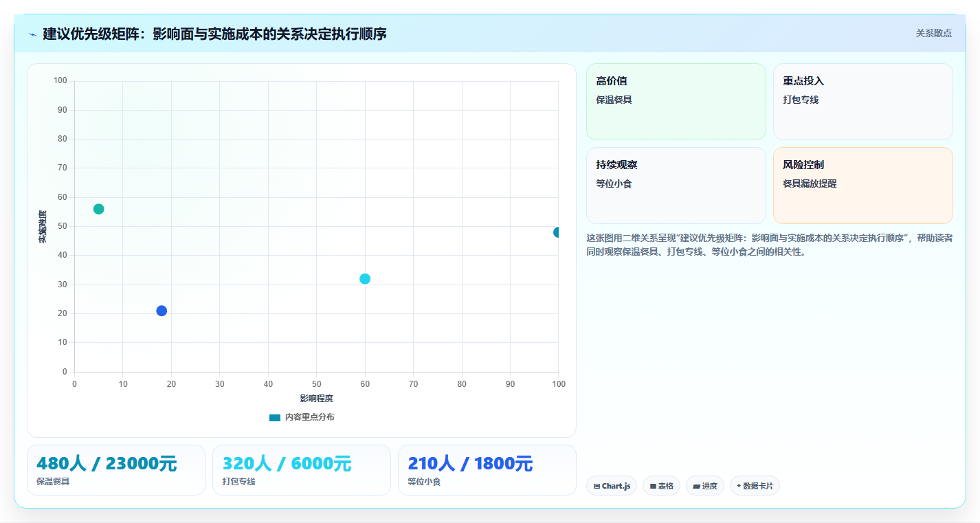Click the 320人 / 6000元 stat card
Image resolution: width=980 pixels, height=523 pixels.
pos(302,470)
